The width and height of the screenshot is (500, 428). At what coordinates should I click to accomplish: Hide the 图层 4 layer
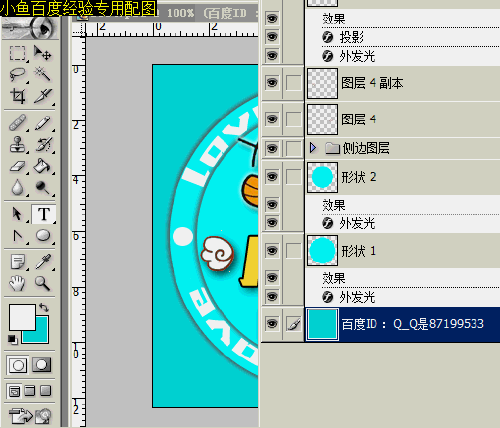(272, 119)
